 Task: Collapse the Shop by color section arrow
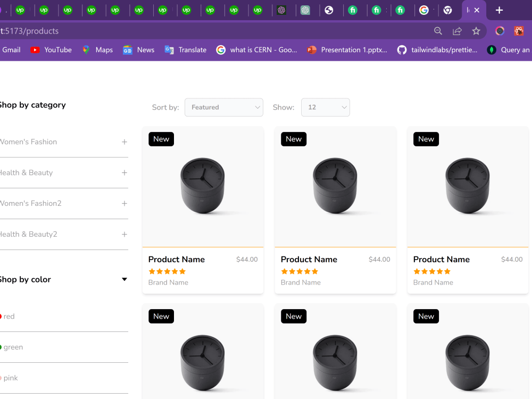point(124,279)
